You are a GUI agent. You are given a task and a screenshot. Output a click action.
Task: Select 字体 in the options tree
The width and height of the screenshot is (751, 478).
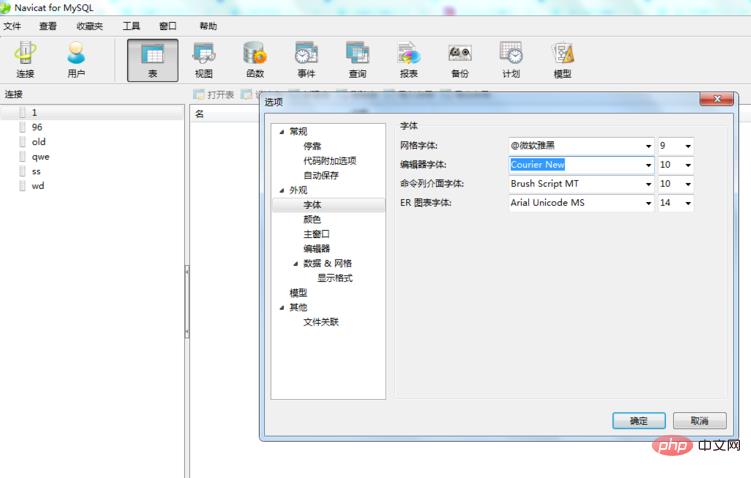pos(312,205)
